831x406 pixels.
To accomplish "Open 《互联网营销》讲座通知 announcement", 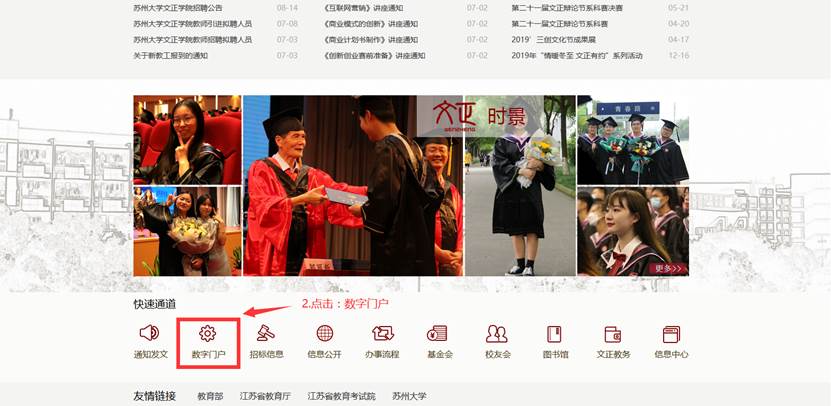I will click(x=363, y=8).
